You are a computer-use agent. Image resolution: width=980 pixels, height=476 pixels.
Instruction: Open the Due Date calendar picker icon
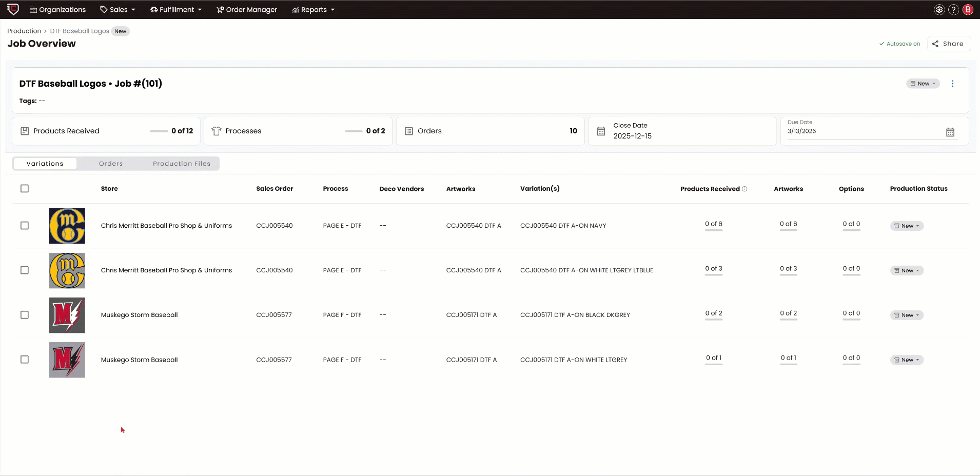click(x=950, y=132)
